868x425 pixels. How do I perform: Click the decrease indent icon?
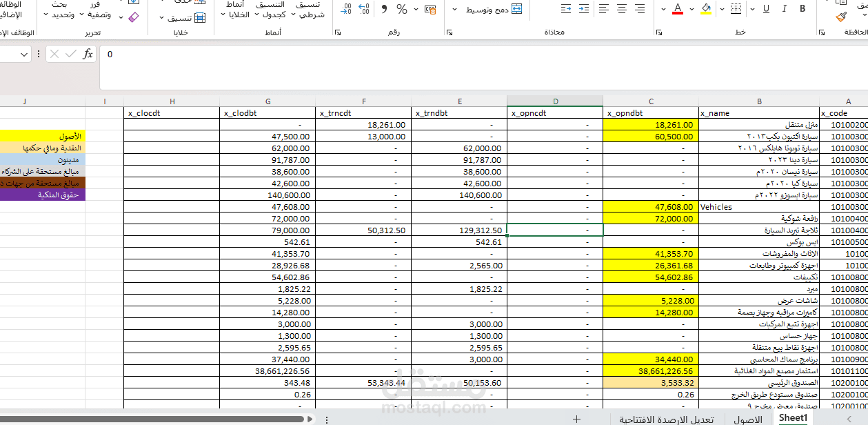566,9
